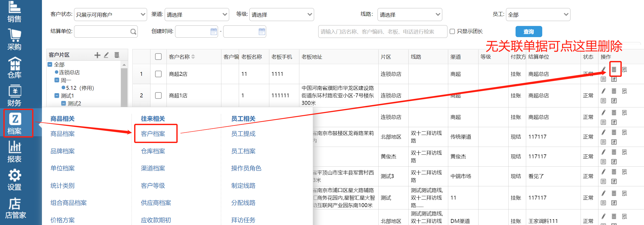Click the 货 icon in 商超2店 row

click(x=604, y=79)
